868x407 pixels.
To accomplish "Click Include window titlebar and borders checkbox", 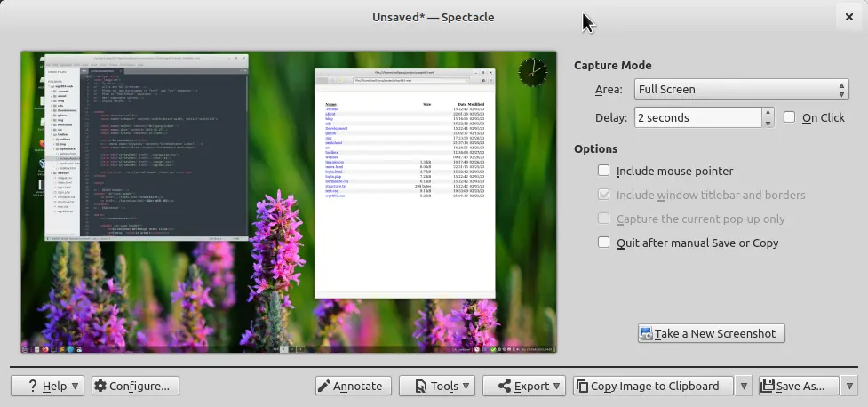I will point(604,195).
